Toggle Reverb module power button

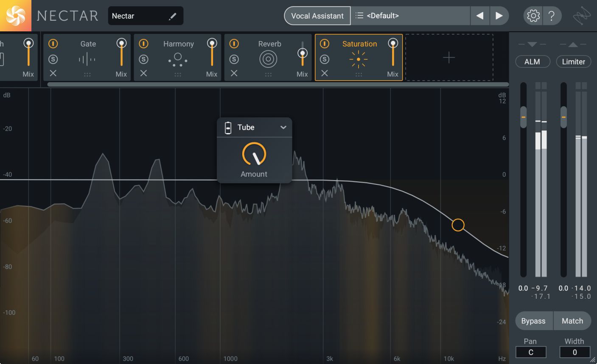pos(234,44)
